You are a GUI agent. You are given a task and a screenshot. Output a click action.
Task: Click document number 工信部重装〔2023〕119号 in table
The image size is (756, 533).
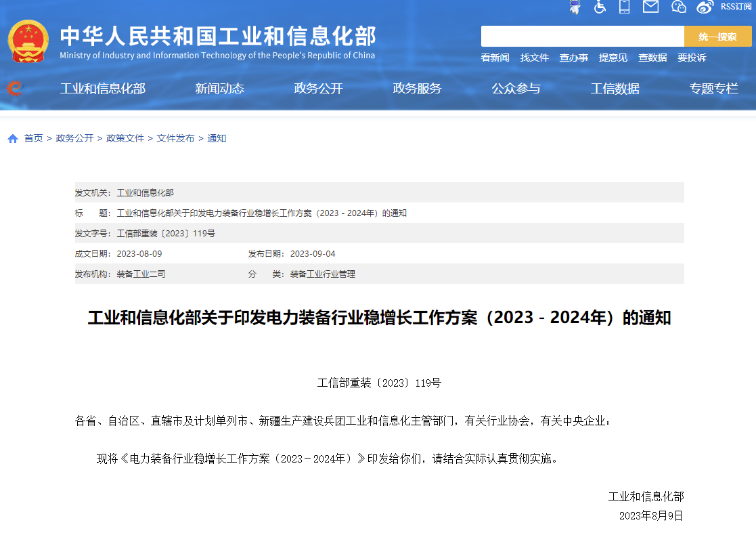(166, 234)
